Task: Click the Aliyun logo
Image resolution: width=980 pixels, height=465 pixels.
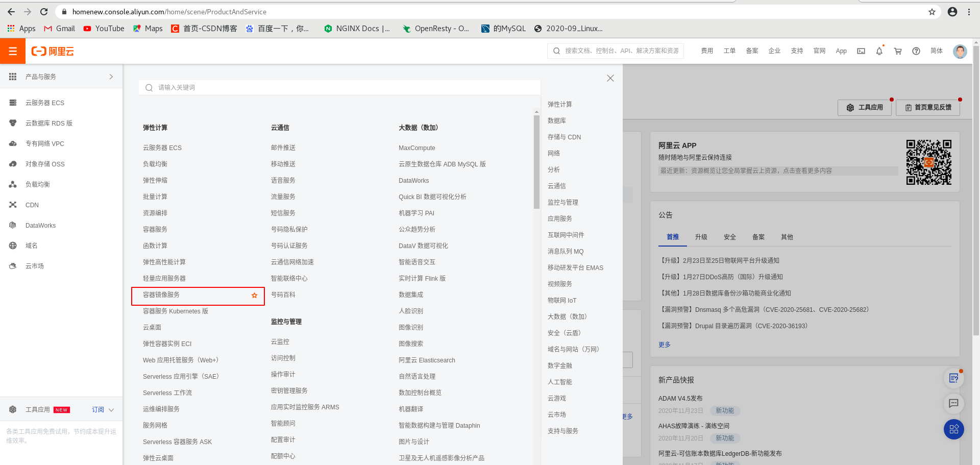Action: (53, 51)
